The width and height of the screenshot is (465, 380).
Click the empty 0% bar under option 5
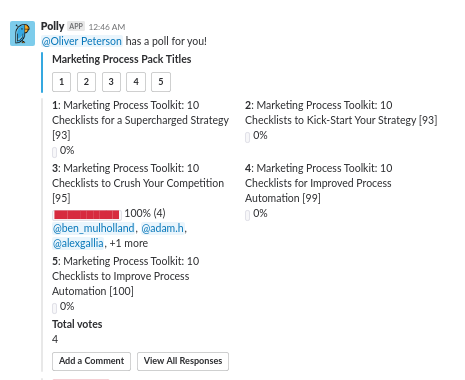[54, 308]
